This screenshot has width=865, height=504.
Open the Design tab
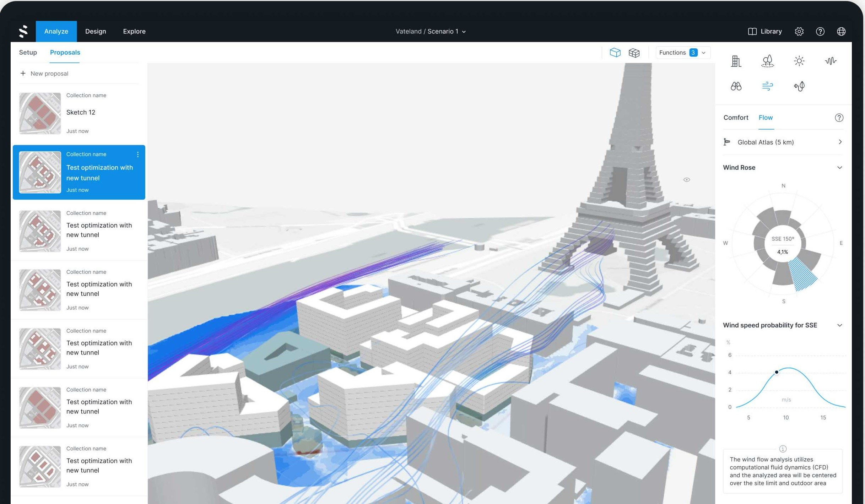point(96,31)
